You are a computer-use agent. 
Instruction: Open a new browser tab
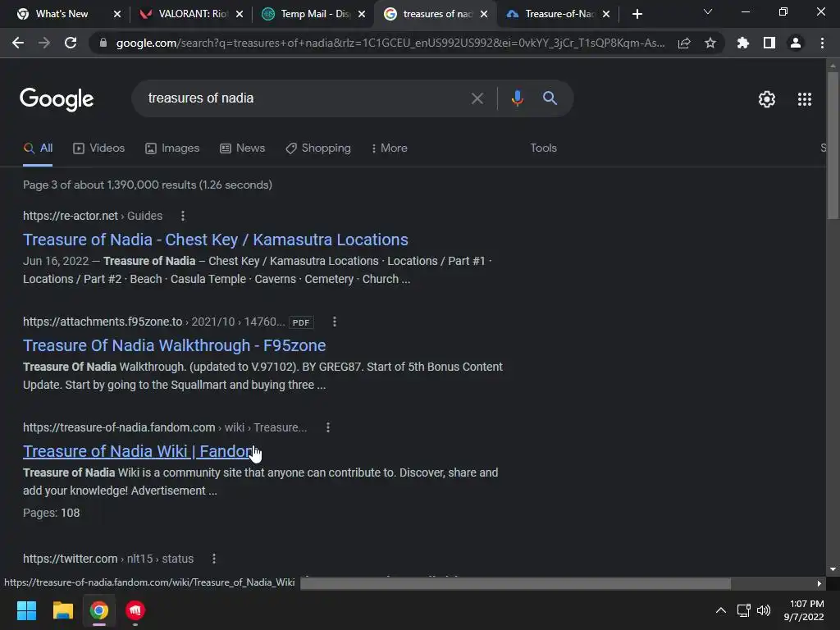[637, 14]
